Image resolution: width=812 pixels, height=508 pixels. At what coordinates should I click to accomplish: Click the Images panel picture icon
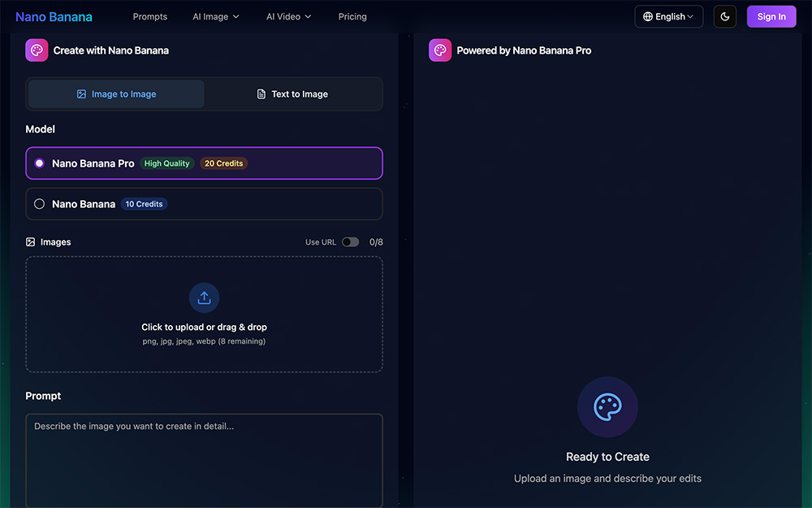[x=29, y=241]
